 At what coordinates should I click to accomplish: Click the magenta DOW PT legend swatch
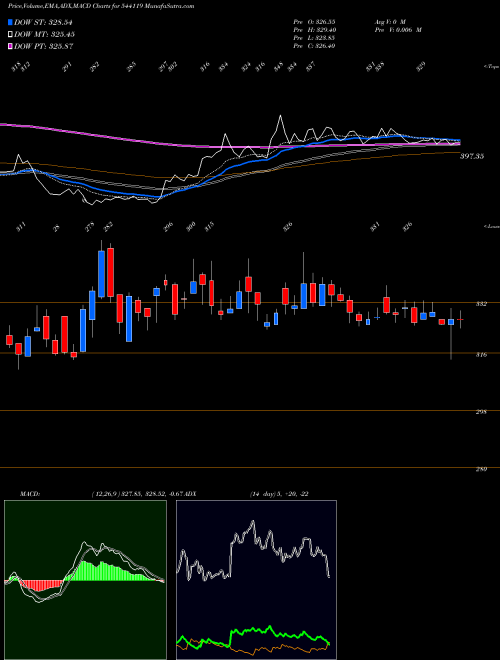pyautogui.click(x=10, y=46)
